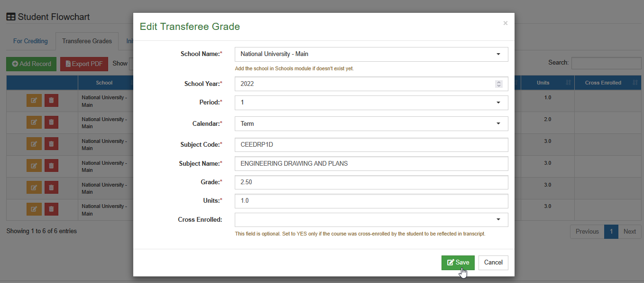Go to the Previous page
644x283 pixels.
point(587,232)
